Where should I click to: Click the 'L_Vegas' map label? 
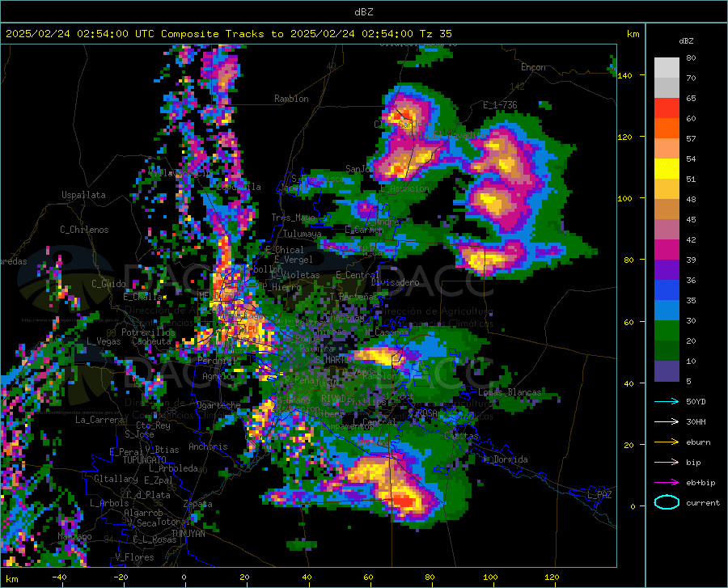point(104,341)
